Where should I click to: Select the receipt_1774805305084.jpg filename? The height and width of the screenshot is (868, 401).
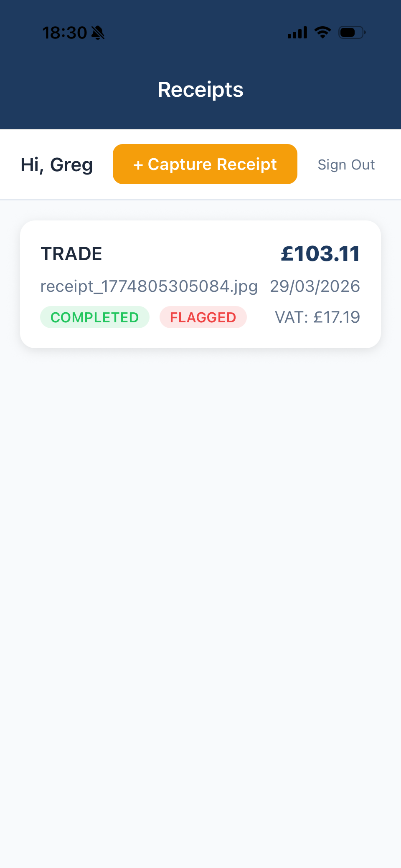(149, 286)
